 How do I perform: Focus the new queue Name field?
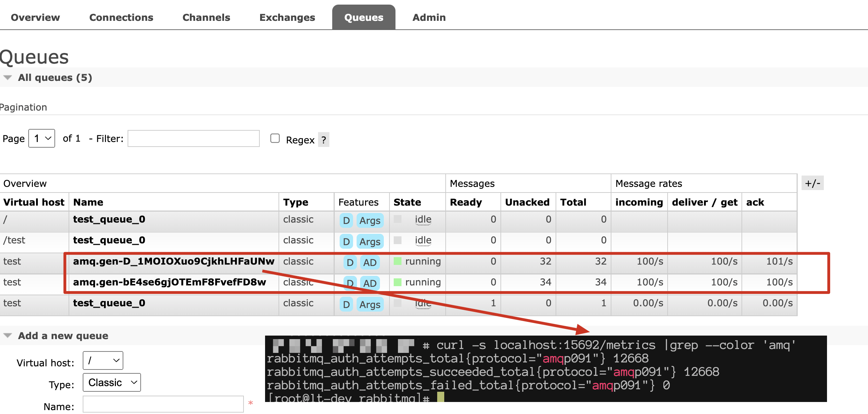pos(163,404)
